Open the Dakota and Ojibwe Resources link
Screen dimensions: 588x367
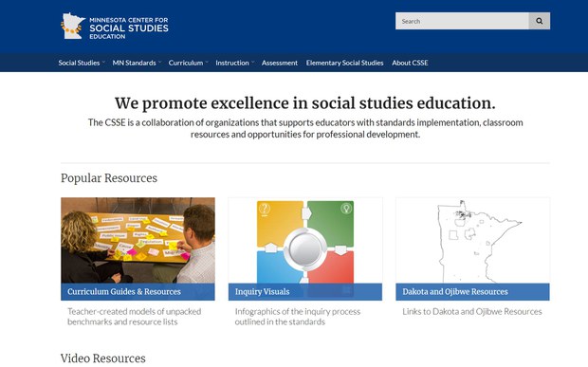tap(455, 292)
